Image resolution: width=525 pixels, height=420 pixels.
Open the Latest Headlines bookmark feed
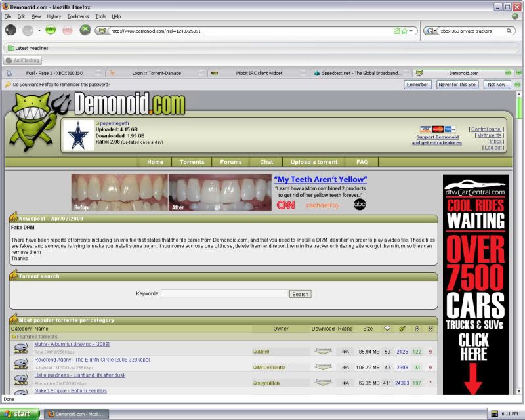click(28, 48)
